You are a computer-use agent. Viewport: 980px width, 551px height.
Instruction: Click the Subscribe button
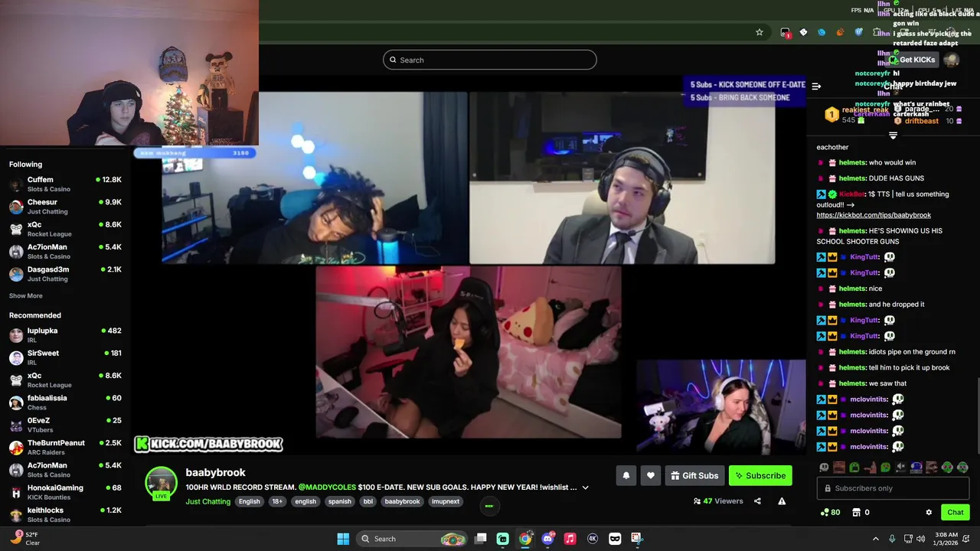tap(760, 475)
